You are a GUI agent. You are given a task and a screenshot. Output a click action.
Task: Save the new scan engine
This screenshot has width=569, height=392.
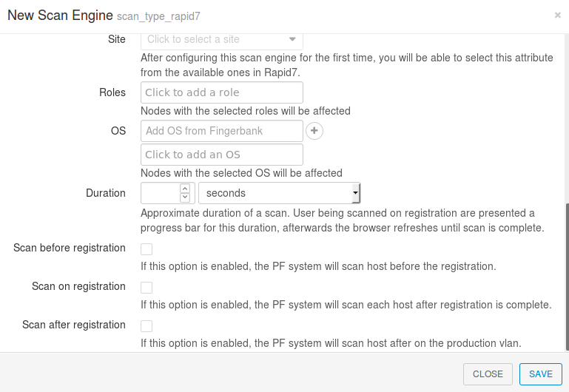pyautogui.click(x=541, y=374)
